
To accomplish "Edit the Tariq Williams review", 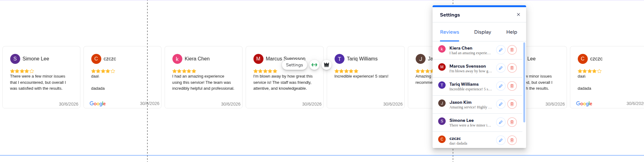I will coord(501,86).
